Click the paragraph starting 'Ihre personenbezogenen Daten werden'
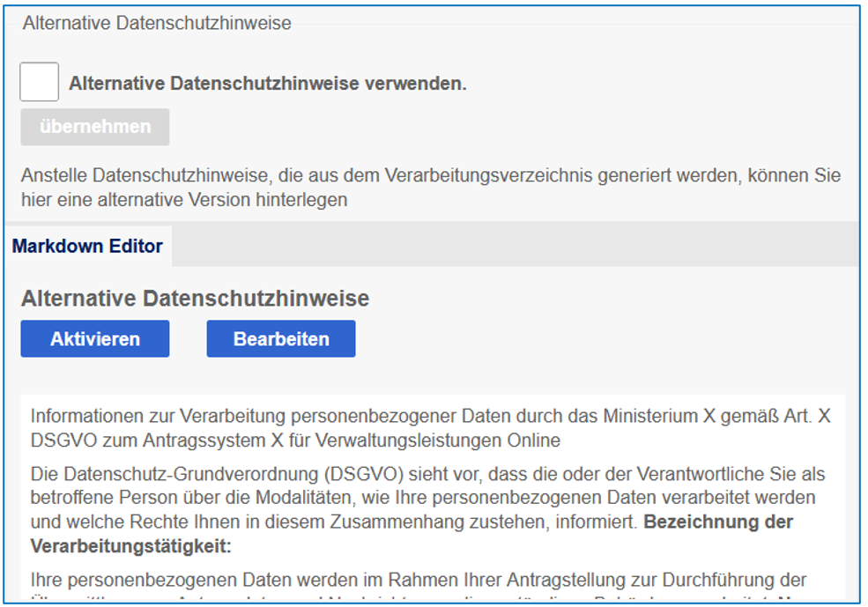868x607 pixels. 419,581
